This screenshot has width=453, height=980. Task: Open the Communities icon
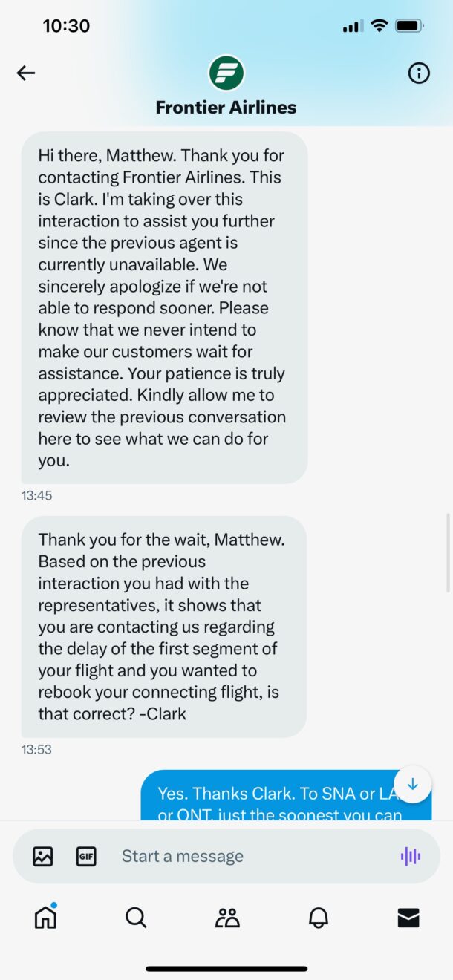(x=226, y=917)
